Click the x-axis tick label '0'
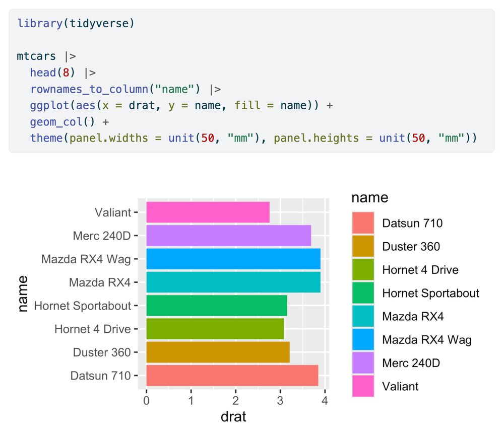The image size is (504, 435). coord(146,401)
